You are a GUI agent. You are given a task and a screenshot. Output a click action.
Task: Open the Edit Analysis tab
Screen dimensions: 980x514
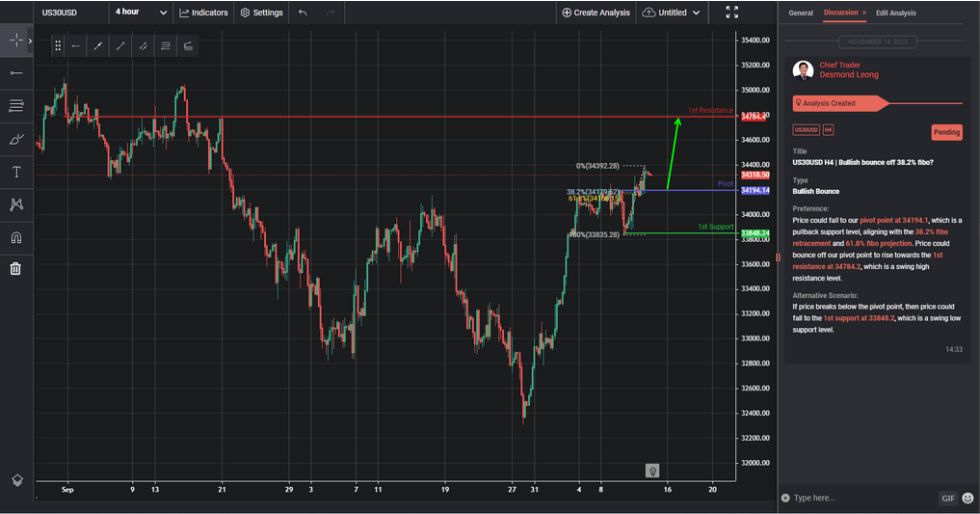[x=895, y=13]
